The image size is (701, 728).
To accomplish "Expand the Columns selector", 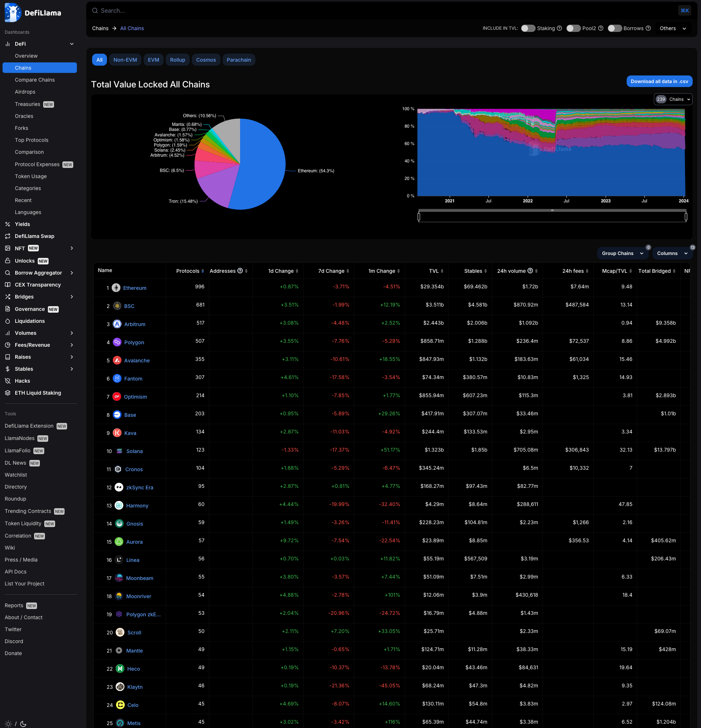I will [x=672, y=253].
